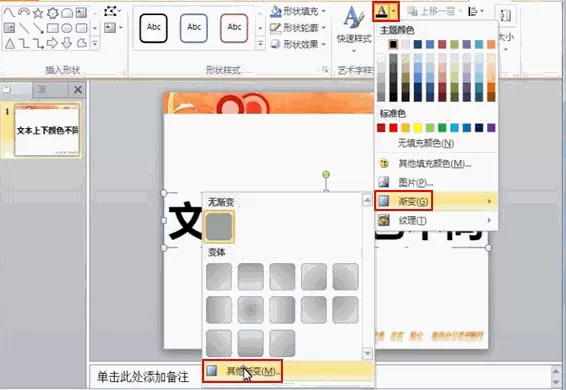Close the slide thumbnail pane
566x390 pixels.
coord(78,89)
